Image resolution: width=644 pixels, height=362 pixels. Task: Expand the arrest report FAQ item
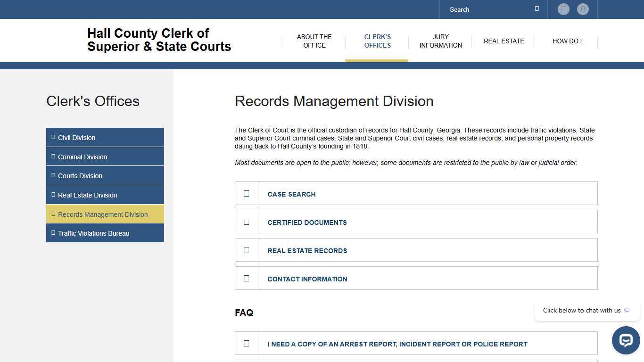(x=397, y=344)
